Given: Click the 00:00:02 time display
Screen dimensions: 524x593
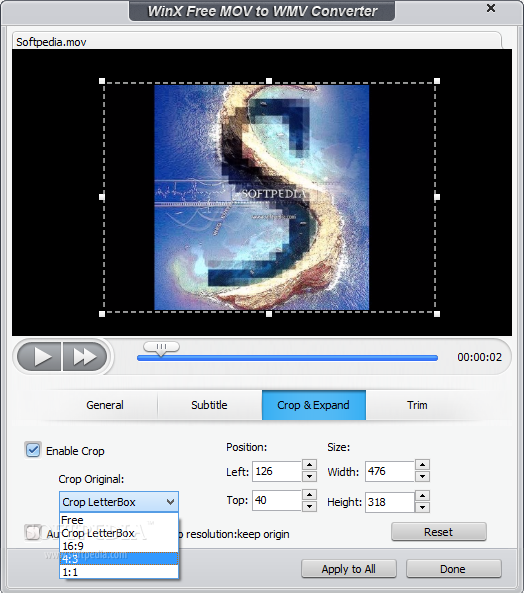Looking at the screenshot, I should click(x=479, y=357).
